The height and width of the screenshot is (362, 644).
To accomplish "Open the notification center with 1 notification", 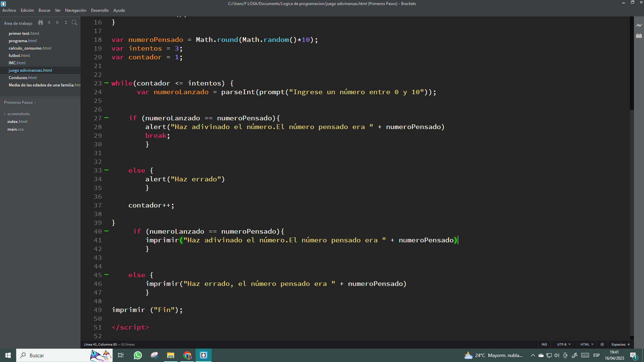I will (633, 355).
